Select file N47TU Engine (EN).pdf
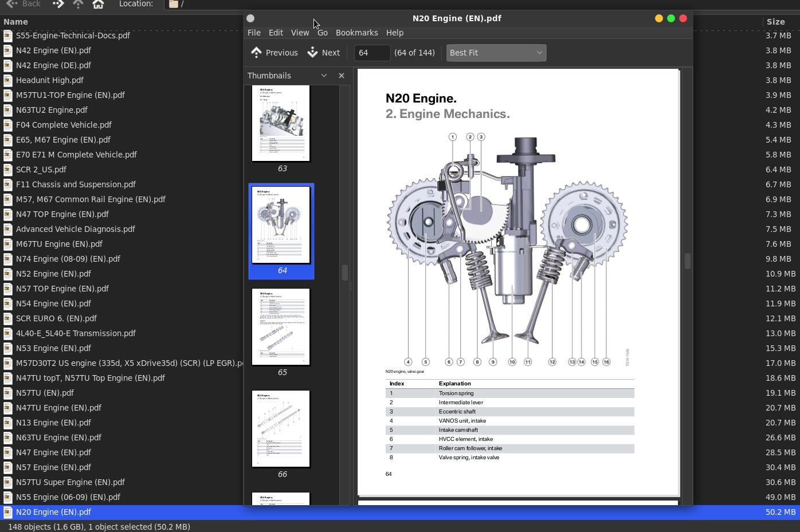 [x=58, y=408]
